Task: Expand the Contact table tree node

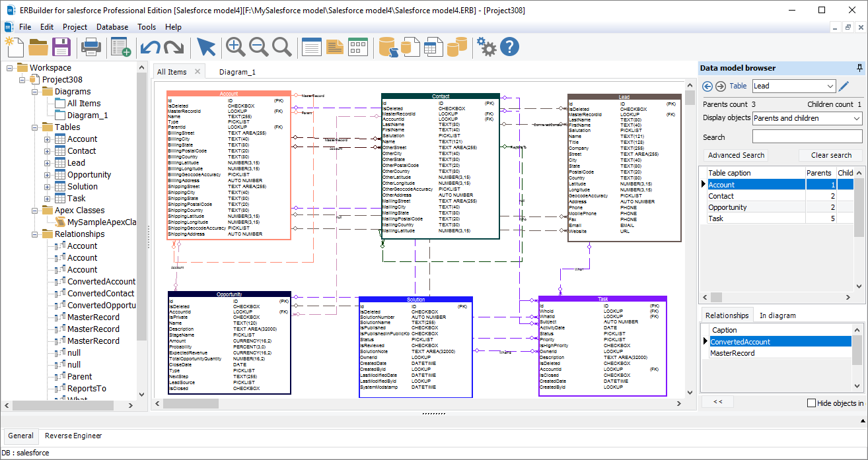Action: tap(47, 151)
